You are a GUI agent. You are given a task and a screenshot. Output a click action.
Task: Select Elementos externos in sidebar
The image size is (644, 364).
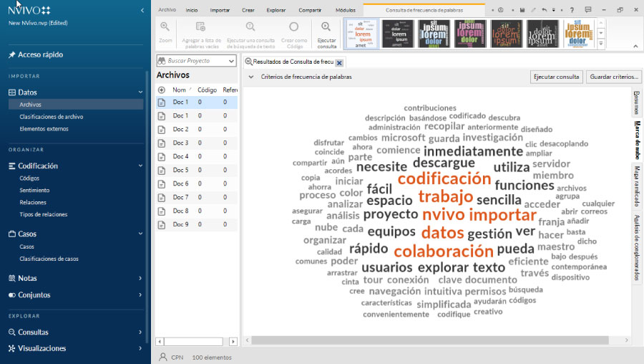(x=44, y=129)
